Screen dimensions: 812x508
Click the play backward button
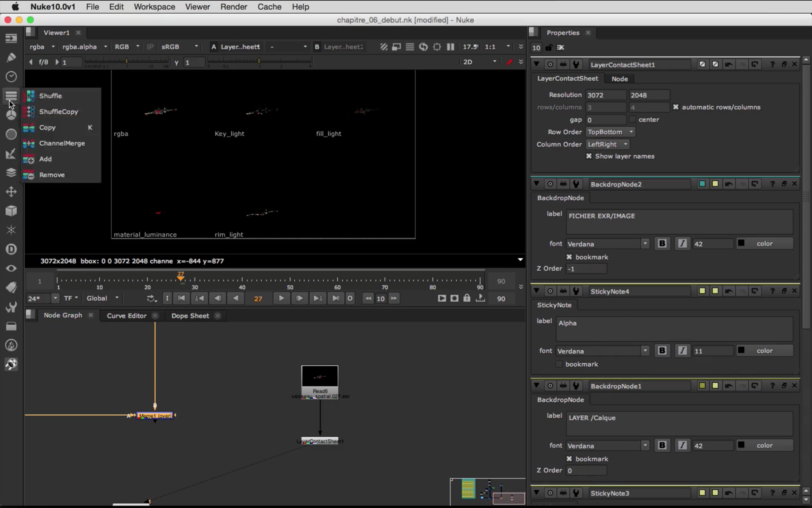coord(236,298)
